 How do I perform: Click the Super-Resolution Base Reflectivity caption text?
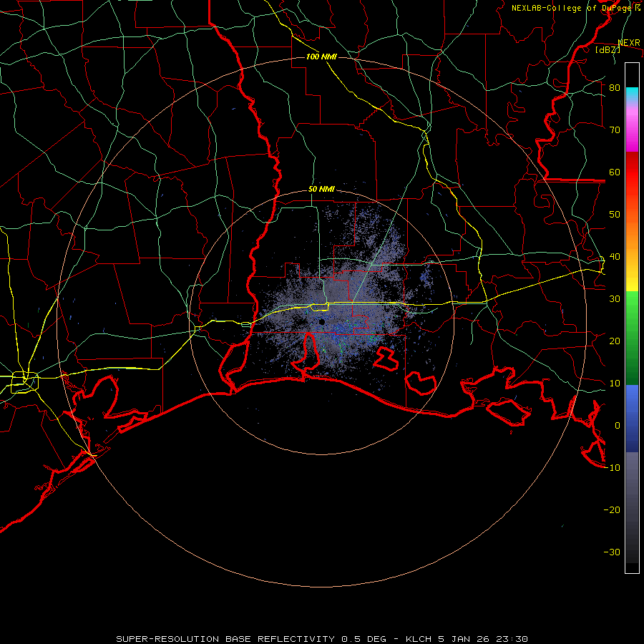321,639
